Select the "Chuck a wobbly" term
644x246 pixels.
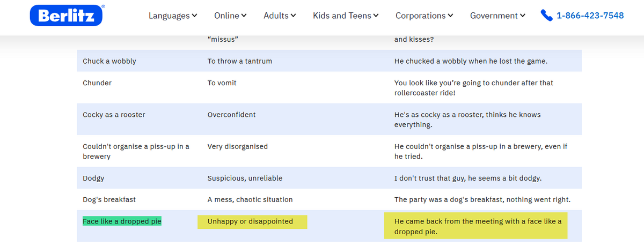click(x=109, y=61)
